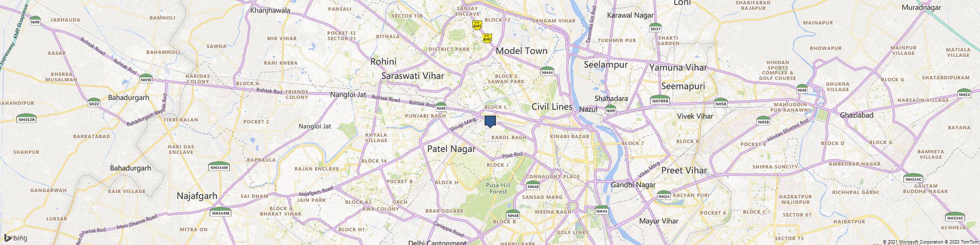Click the Ghaziabad city label
The height and width of the screenshot is (245, 980).
coord(857,115)
